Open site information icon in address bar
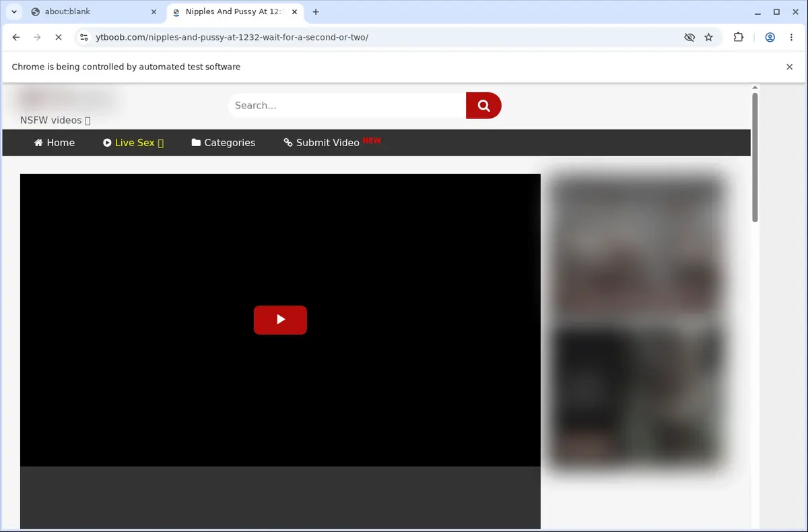The height and width of the screenshot is (532, 808). click(83, 38)
